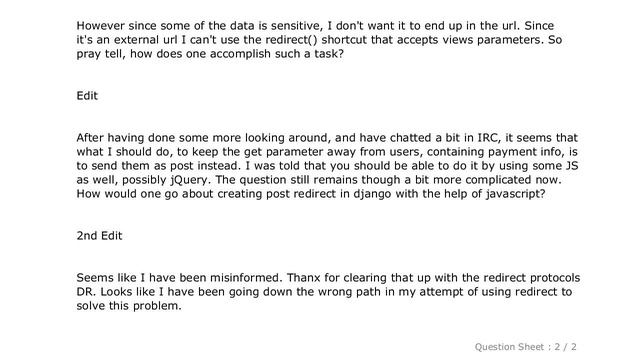Screen dimensions: 640x360
Task: Click the words 'solve this problem.'
Action: [x=129, y=306]
